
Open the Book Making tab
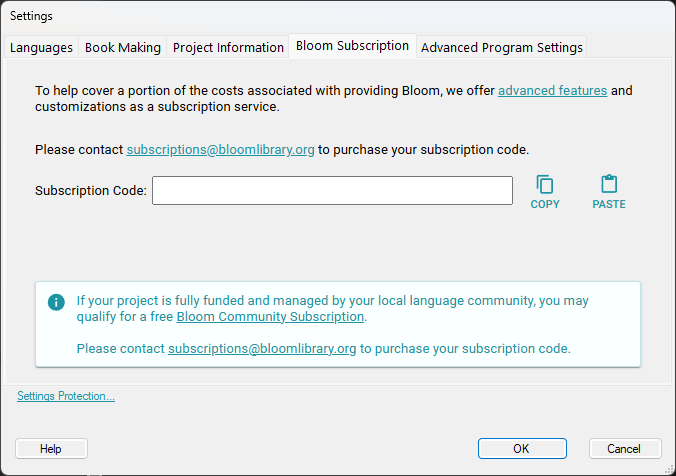tap(123, 47)
